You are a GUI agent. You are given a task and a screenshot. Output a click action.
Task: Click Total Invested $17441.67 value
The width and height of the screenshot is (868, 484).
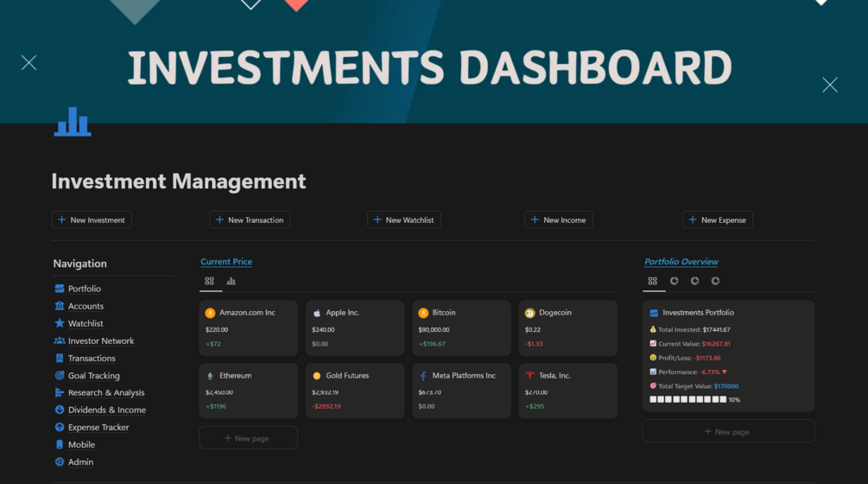tap(716, 329)
